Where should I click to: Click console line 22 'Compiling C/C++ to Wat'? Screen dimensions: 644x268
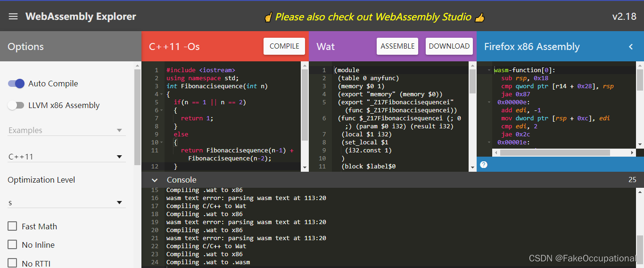(x=206, y=246)
